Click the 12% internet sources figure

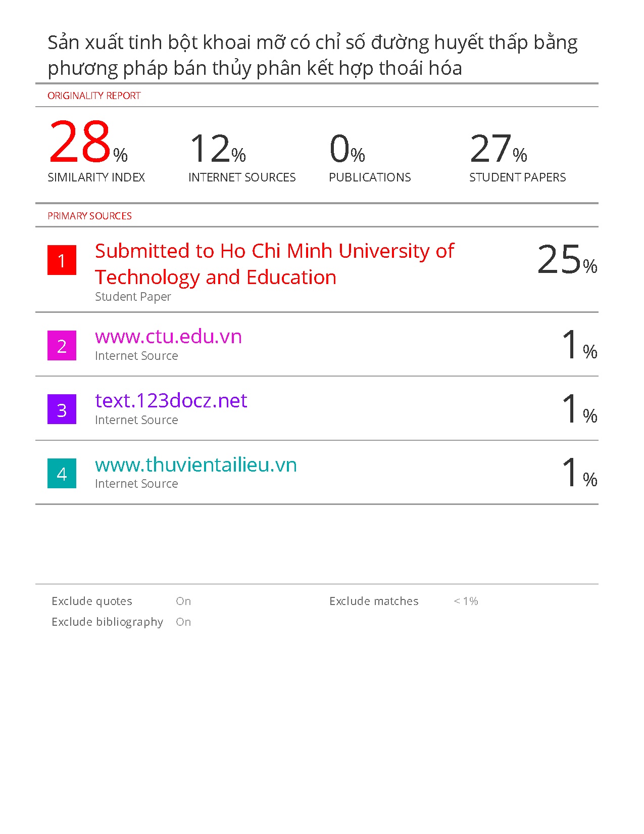point(217,149)
